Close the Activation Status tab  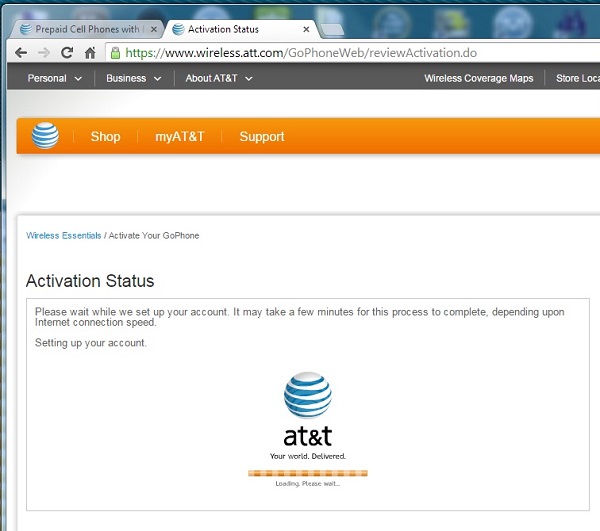click(306, 29)
